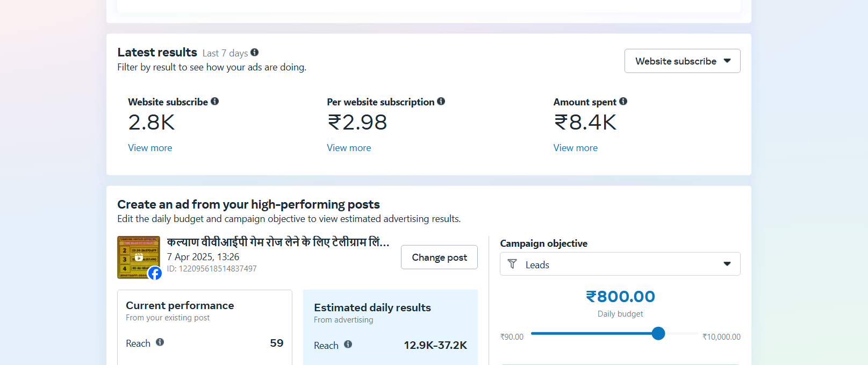Screen dimensions: 868x365
Task: Click the daily budget slider handle
Action: tap(658, 333)
